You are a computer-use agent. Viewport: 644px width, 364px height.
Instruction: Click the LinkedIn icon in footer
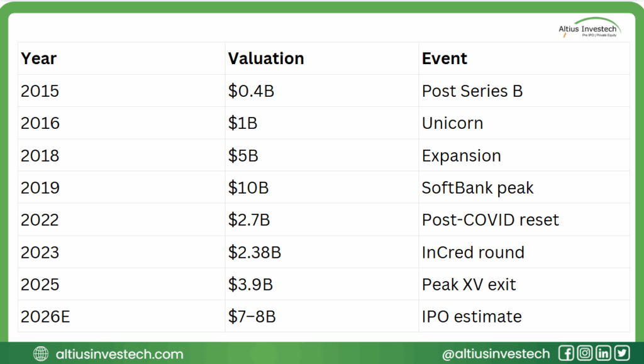click(x=603, y=353)
